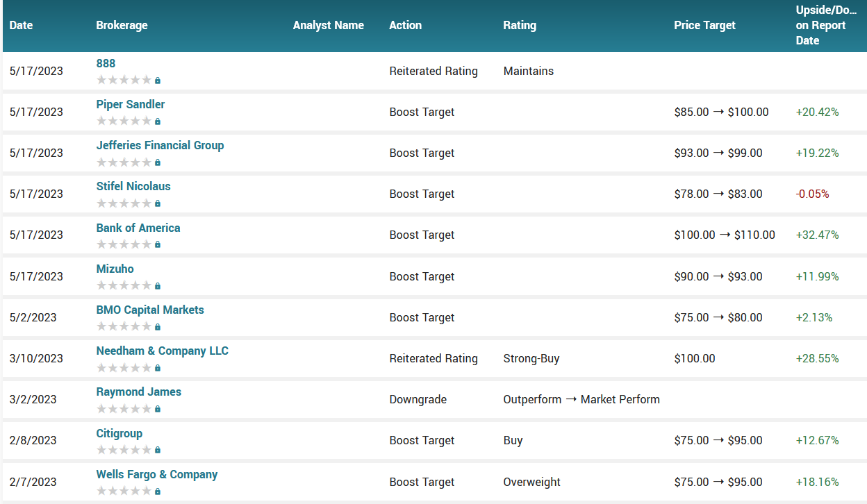Open the Piper Sandler brokerage link
867x504 pixels.
coord(131,104)
